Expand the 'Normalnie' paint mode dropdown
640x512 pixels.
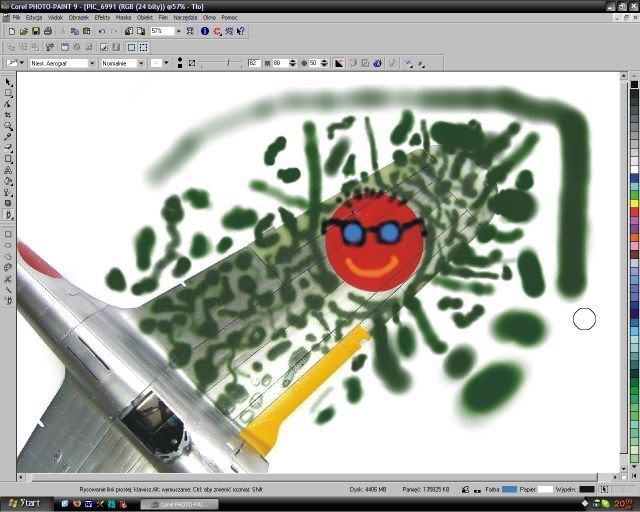(140, 63)
